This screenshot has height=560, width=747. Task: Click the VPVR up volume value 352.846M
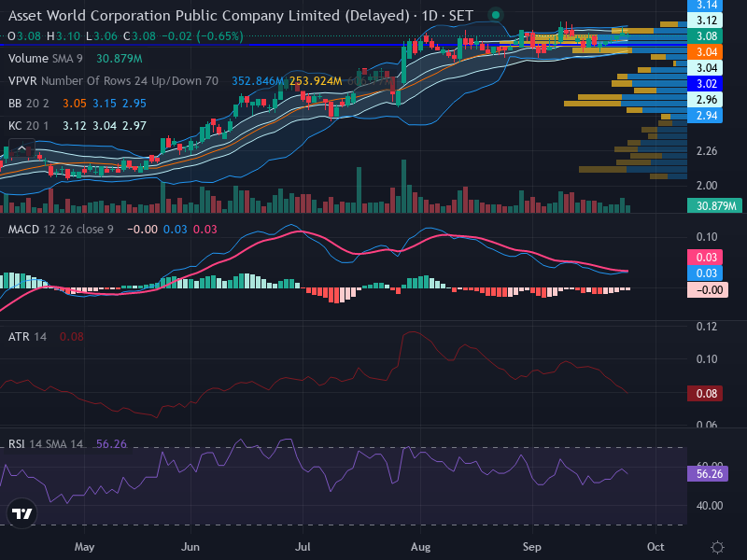pyautogui.click(x=258, y=81)
